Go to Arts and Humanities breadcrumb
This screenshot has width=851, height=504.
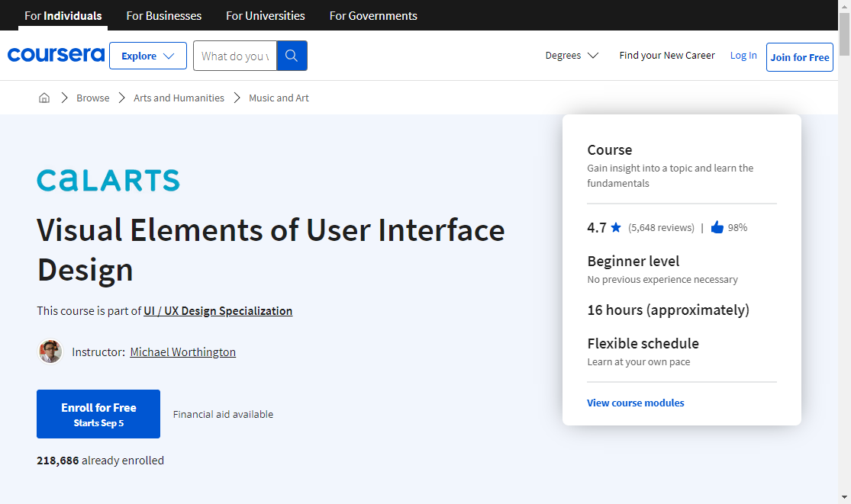(179, 98)
